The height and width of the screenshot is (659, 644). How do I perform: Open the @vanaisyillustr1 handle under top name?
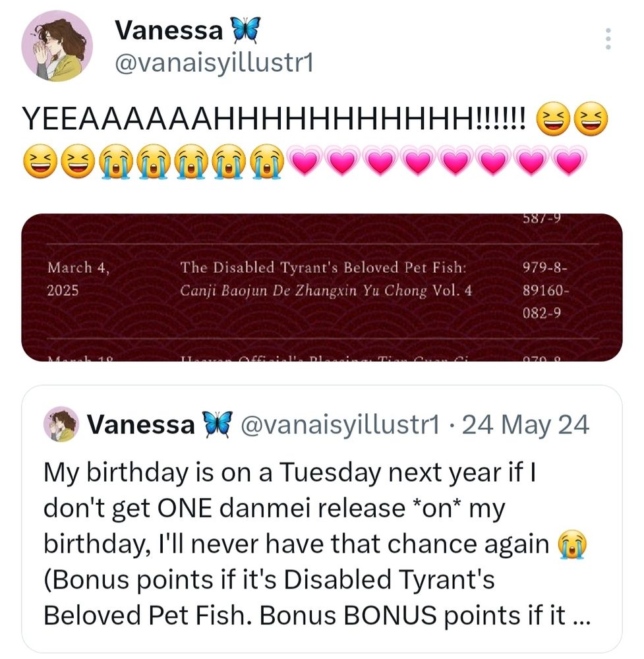pos(214,63)
